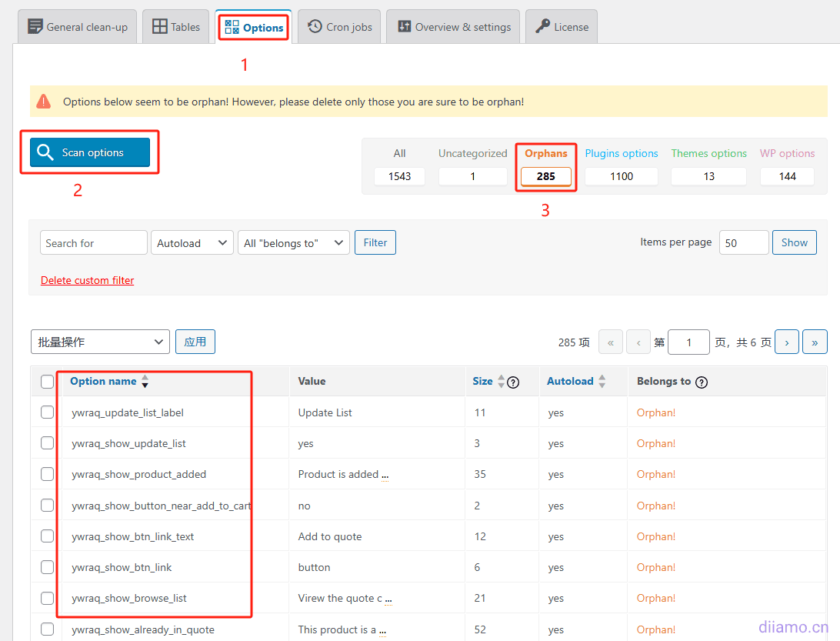
Task: Click the Autoload column sort arrows
Action: tap(602, 382)
